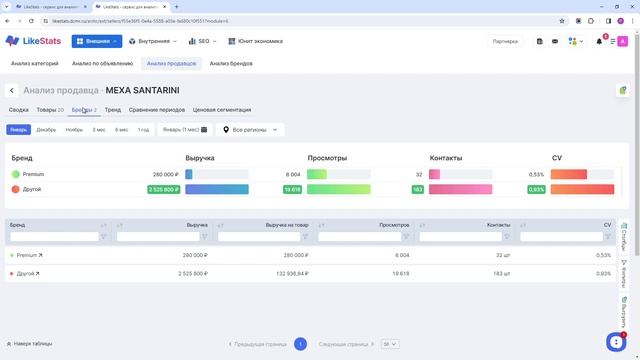Sort by Выручка using its sort icon
This screenshot has width=640, height=360.
pos(120,225)
